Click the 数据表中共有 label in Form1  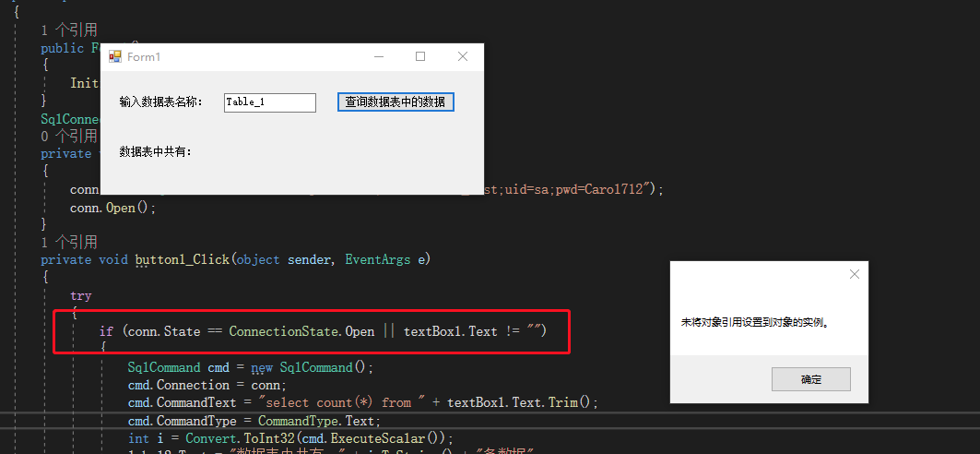pos(156,152)
